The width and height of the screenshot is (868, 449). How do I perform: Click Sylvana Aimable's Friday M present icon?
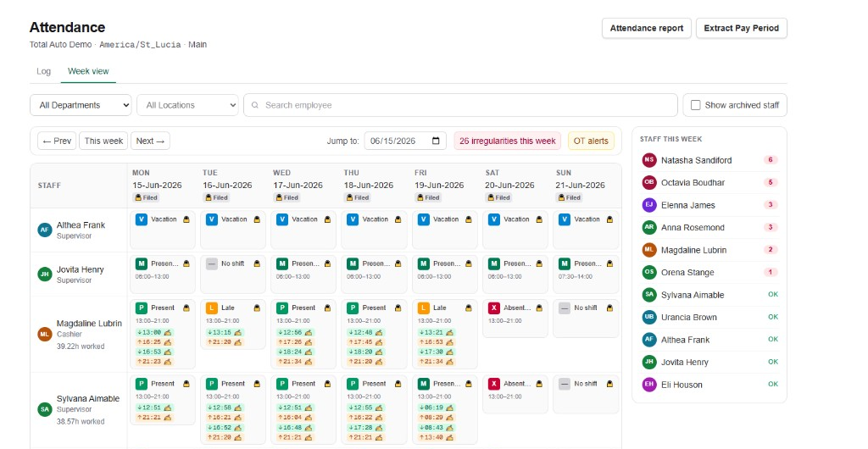424,384
